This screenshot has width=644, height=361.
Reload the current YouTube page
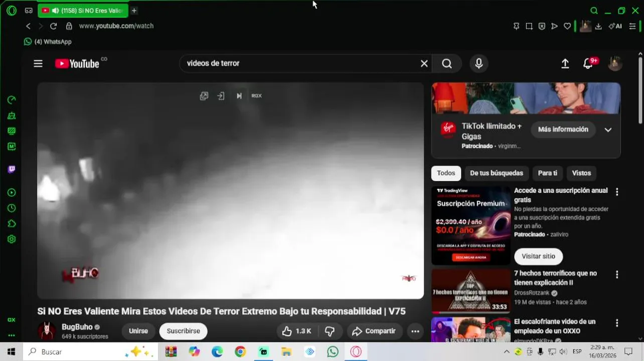pyautogui.click(x=53, y=26)
